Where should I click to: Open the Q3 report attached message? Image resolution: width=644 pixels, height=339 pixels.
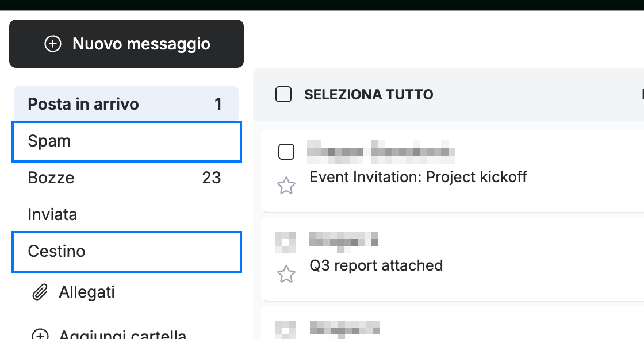click(x=376, y=265)
